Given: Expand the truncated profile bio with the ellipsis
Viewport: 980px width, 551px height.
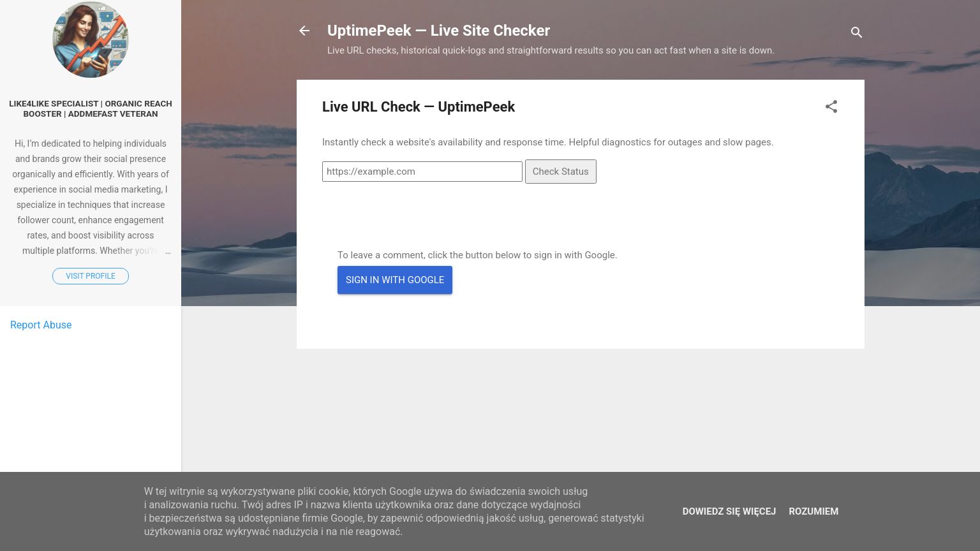Looking at the screenshot, I should point(167,251).
